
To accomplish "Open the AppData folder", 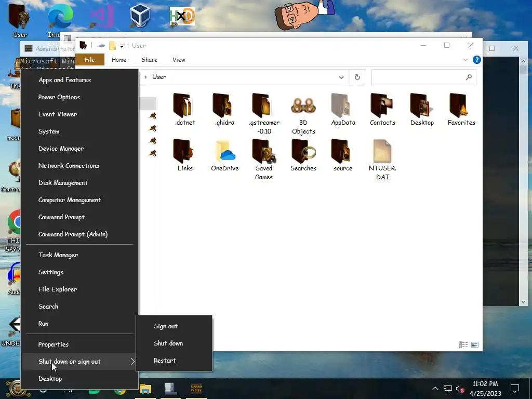I will coord(343,110).
